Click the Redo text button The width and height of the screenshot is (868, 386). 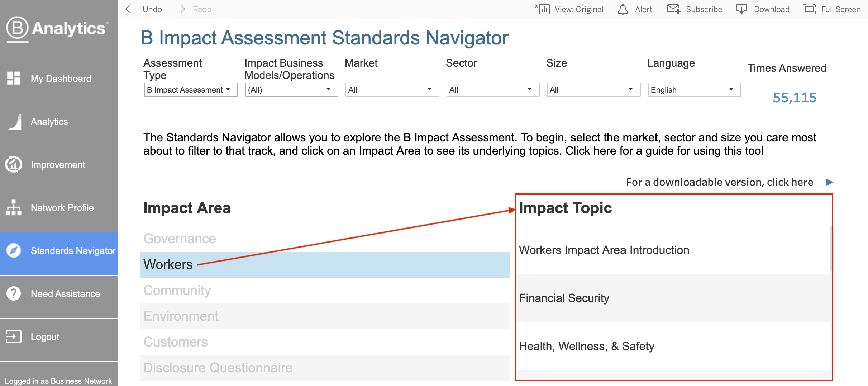[202, 9]
